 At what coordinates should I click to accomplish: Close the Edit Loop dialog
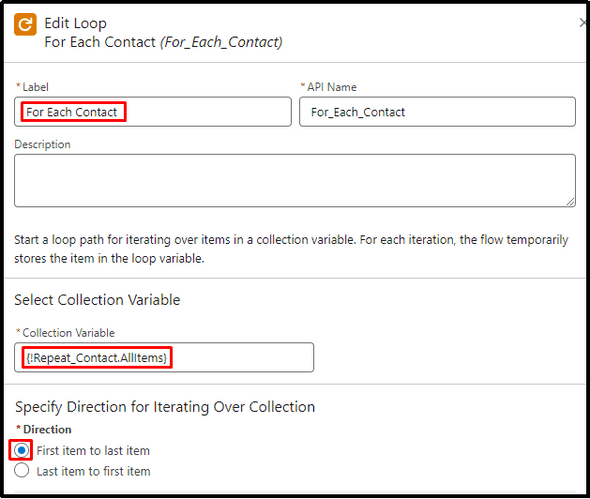pos(584,23)
